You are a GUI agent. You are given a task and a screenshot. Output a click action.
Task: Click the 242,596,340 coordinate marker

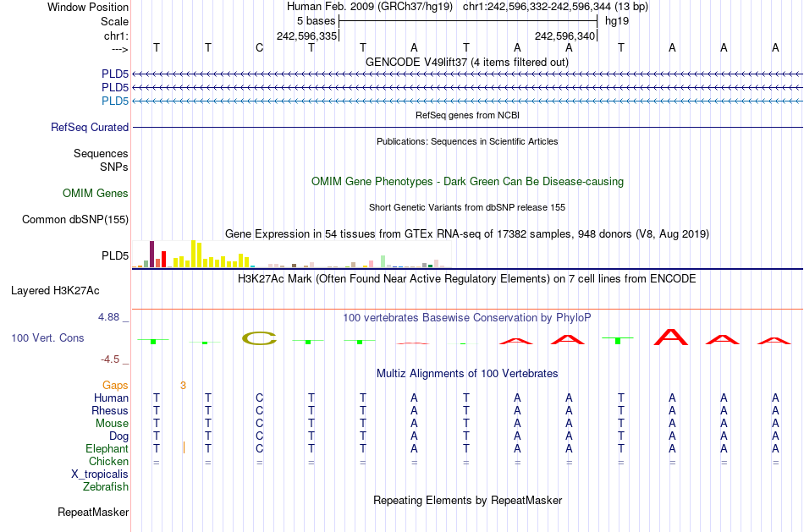click(564, 36)
